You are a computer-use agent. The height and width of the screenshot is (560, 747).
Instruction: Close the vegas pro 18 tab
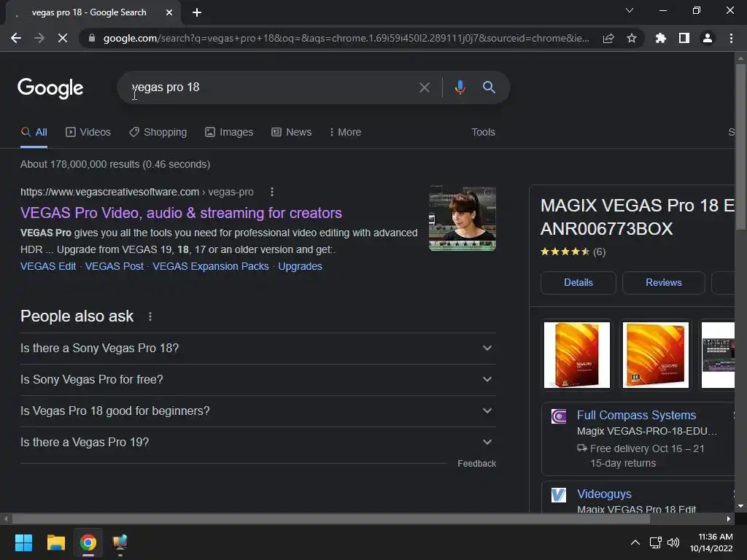169,12
